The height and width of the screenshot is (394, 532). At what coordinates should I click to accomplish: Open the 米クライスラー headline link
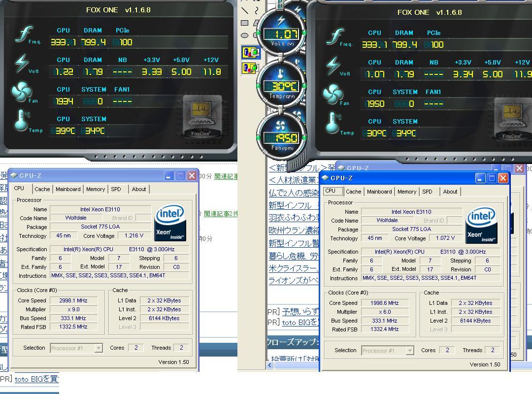coord(294,268)
